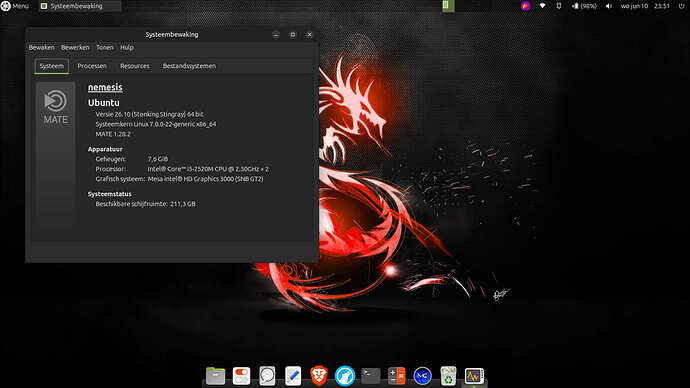
Task: Open the Bewaken menu
Action: [41, 48]
